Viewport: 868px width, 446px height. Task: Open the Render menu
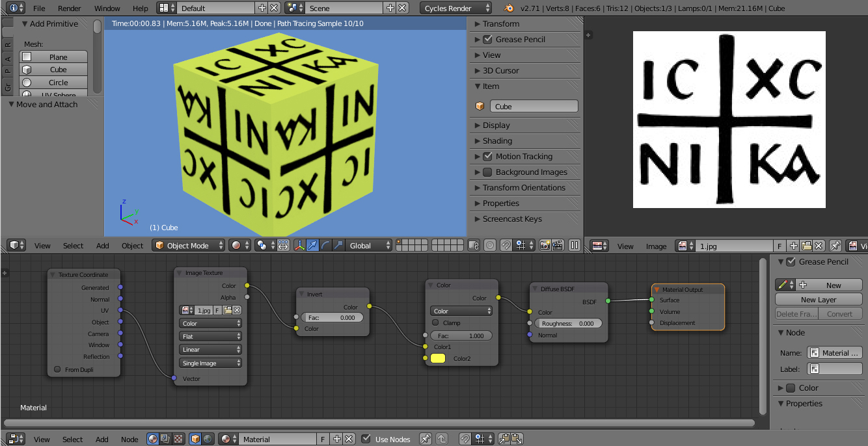click(70, 8)
